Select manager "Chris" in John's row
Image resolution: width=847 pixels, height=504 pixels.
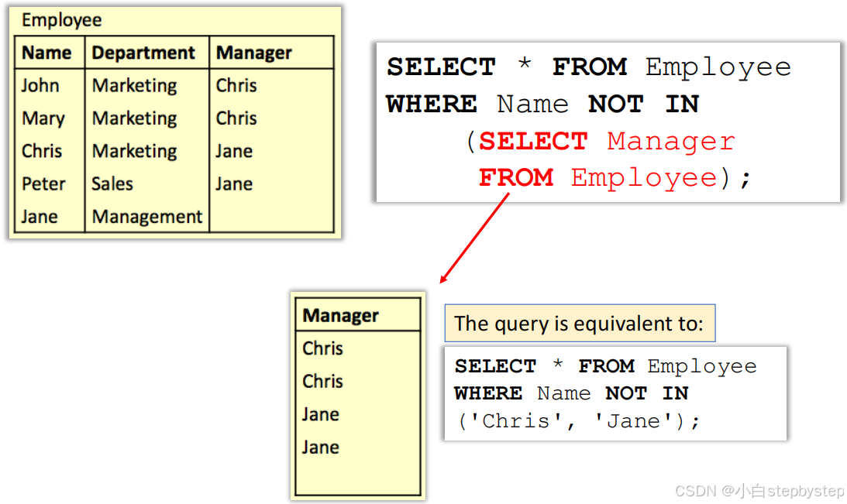pos(236,86)
